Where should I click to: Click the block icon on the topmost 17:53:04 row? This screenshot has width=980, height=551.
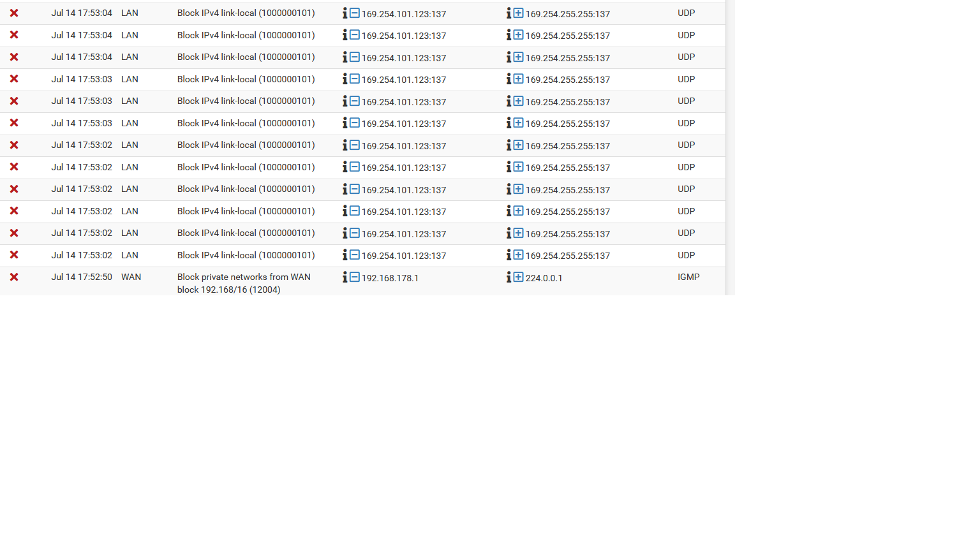click(x=14, y=13)
